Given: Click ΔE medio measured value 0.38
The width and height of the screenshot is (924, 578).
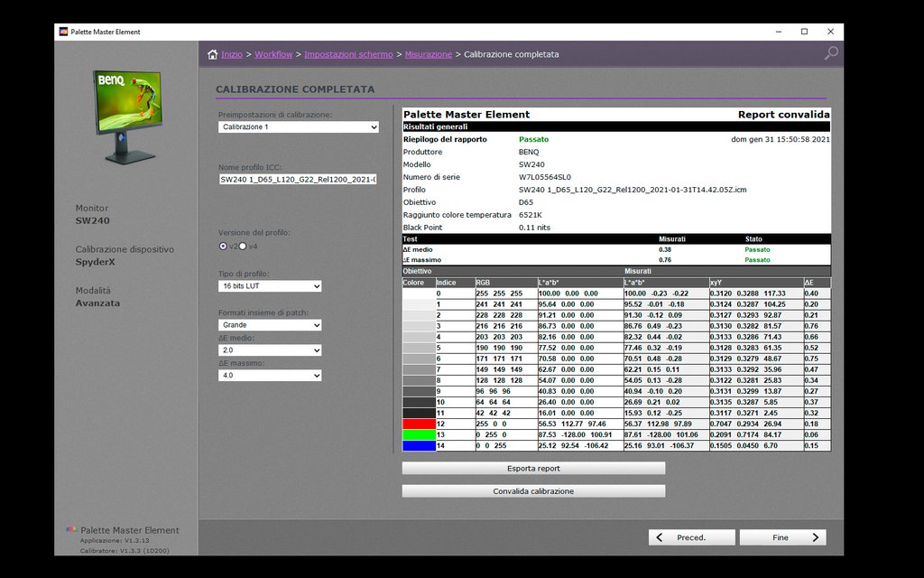Looking at the screenshot, I should point(665,249).
